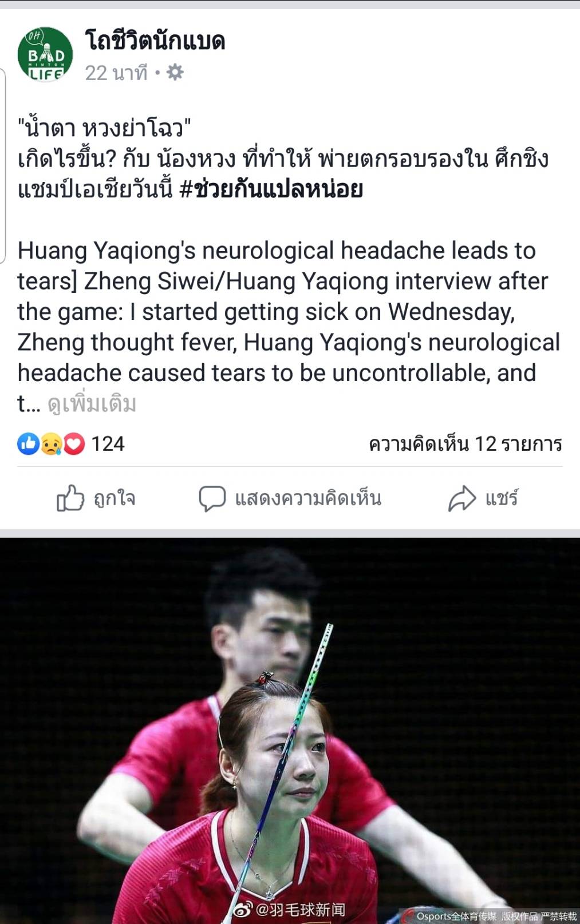Tap the แสดงความคิดเห็น comment button

tap(308, 498)
